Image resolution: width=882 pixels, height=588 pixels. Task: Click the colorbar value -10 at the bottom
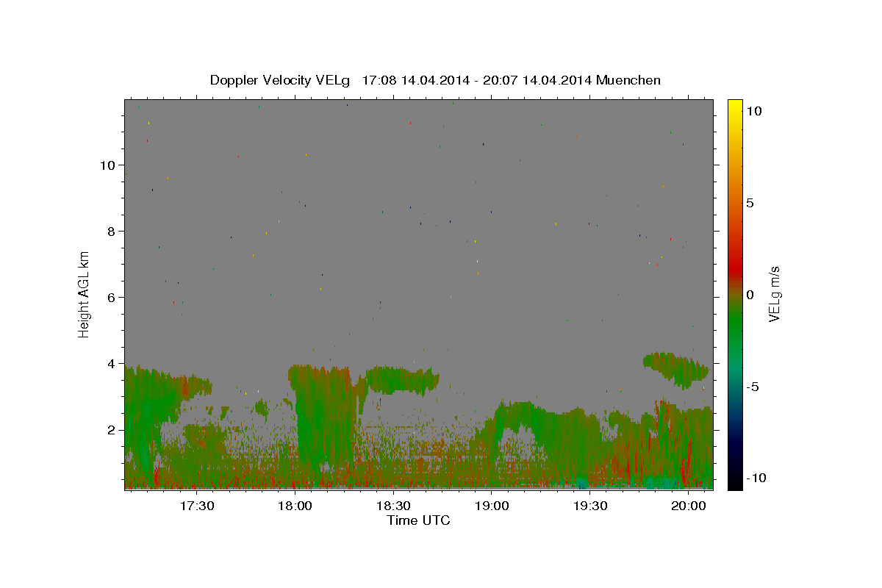[756, 478]
